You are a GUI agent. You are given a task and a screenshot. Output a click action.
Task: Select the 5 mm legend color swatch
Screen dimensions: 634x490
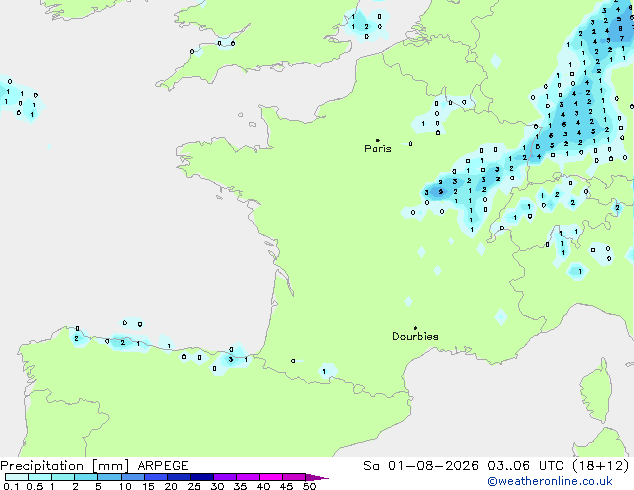(109, 477)
